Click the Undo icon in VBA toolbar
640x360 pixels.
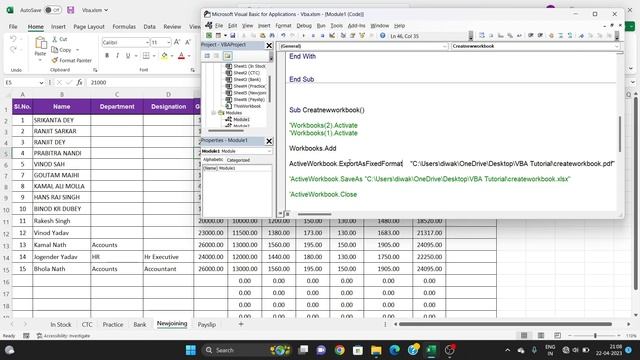[283, 36]
